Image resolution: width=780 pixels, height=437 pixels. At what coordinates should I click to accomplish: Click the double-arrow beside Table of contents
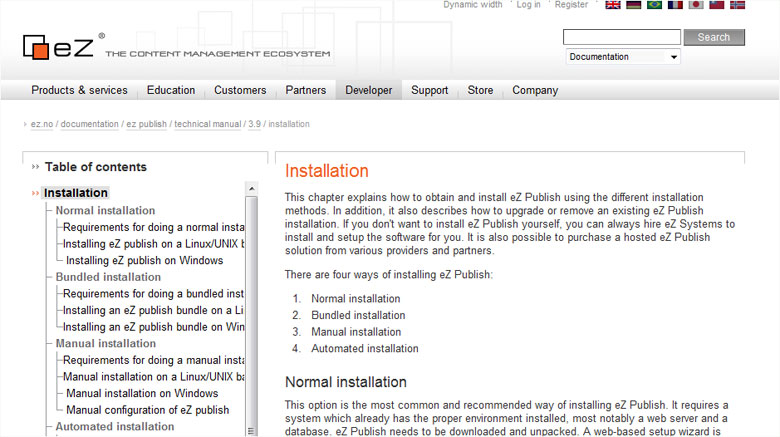pyautogui.click(x=35, y=167)
